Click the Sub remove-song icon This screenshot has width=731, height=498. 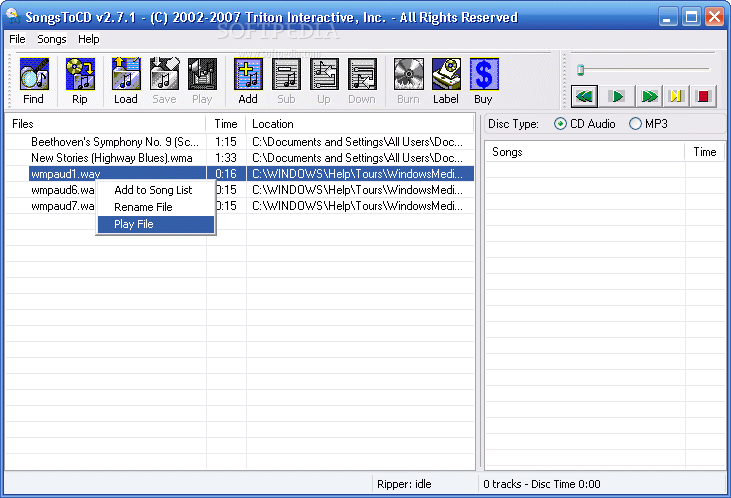point(286,81)
